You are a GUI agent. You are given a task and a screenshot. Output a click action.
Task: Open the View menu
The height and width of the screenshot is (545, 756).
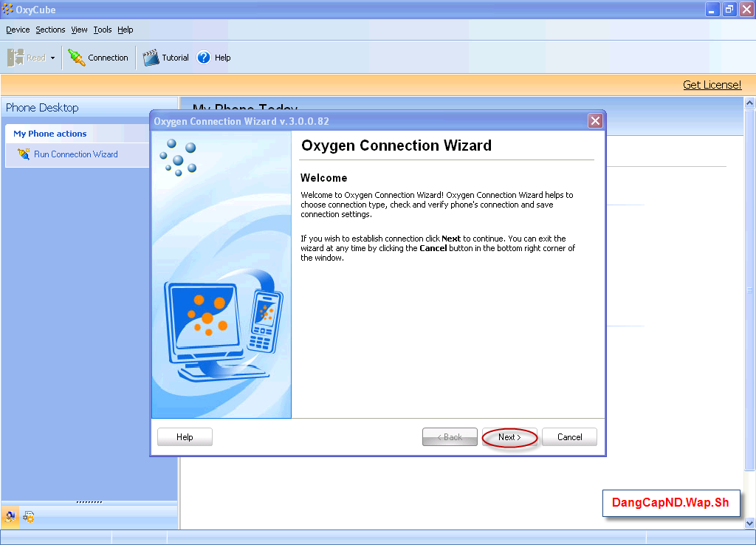[79, 30]
